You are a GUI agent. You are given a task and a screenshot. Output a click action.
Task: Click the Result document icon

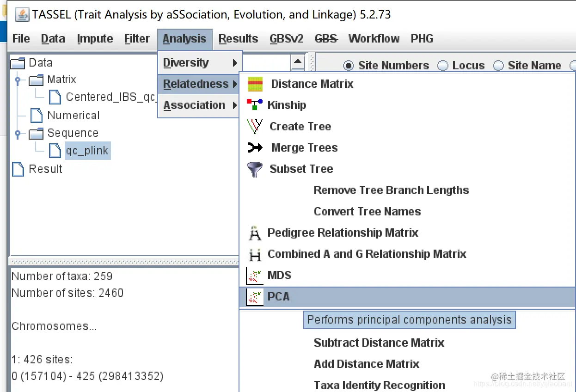pos(18,169)
